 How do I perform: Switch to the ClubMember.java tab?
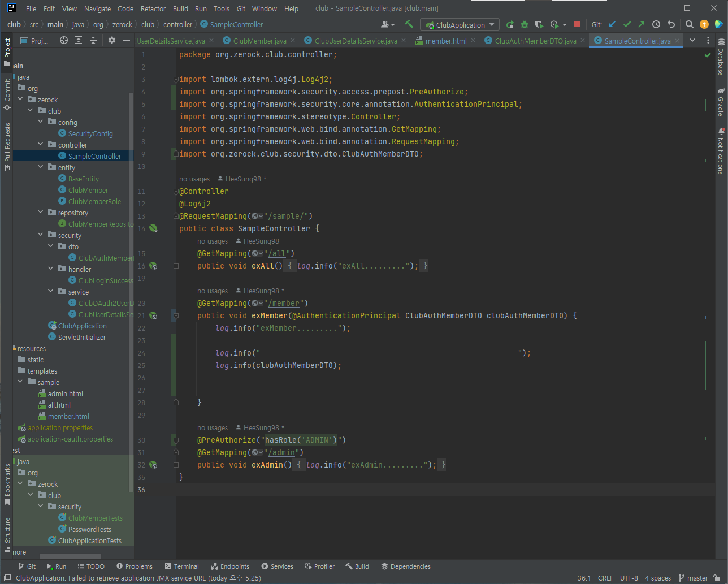[259, 41]
